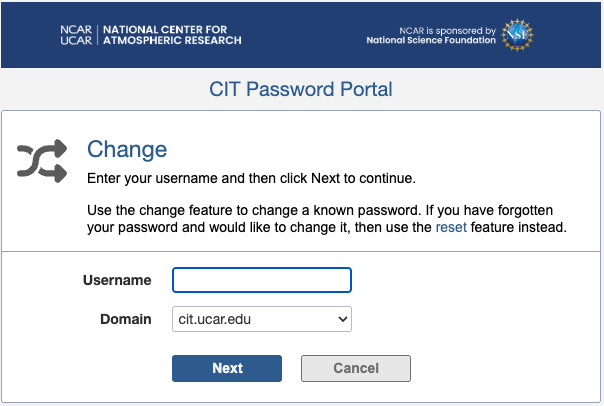Click the Change heading text
604x406 pixels.
point(127,150)
